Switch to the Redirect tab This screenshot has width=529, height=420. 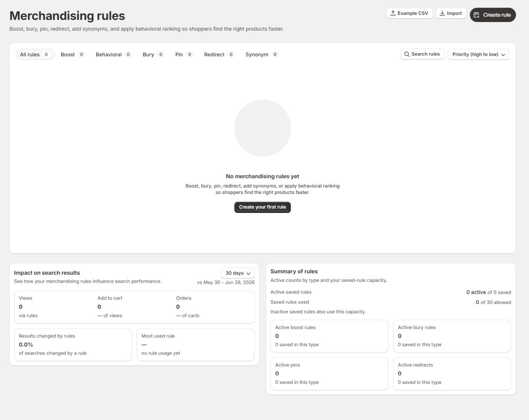(x=219, y=55)
